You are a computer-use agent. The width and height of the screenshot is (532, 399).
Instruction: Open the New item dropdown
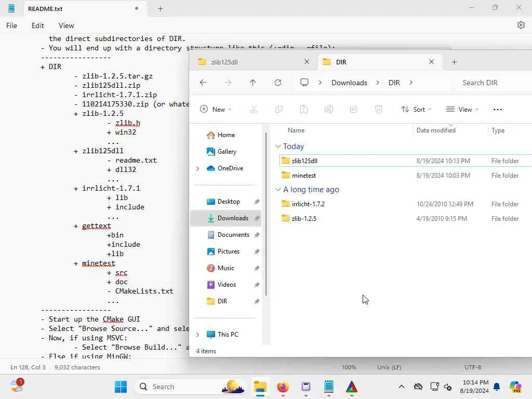coord(216,109)
